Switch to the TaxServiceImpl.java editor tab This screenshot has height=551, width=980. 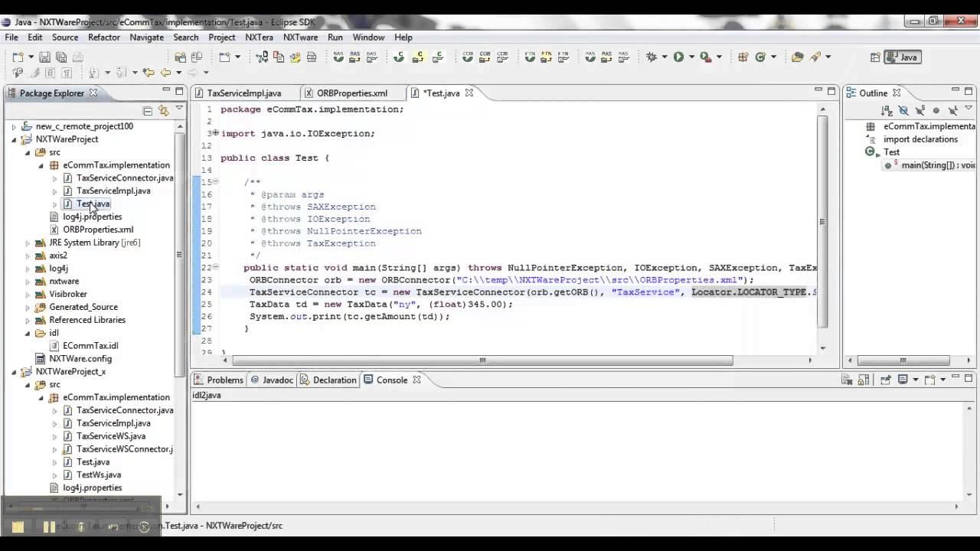click(244, 93)
